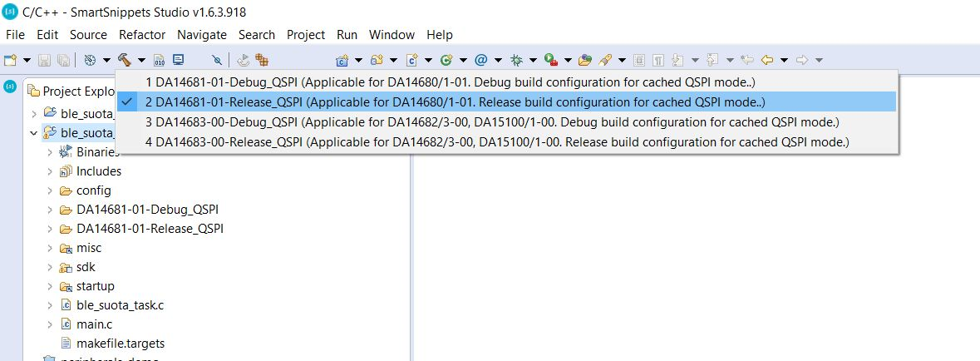Open the Source menu
980x361 pixels.
pos(88,35)
